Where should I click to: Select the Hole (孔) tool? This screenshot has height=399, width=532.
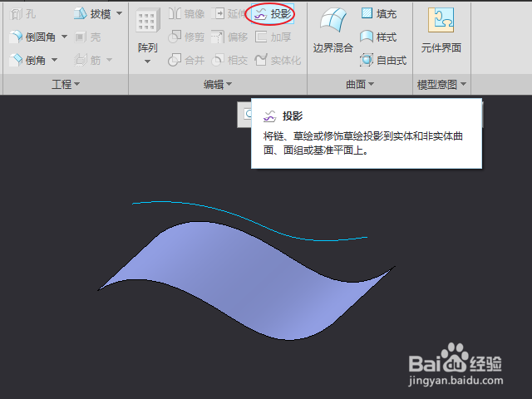coord(23,14)
